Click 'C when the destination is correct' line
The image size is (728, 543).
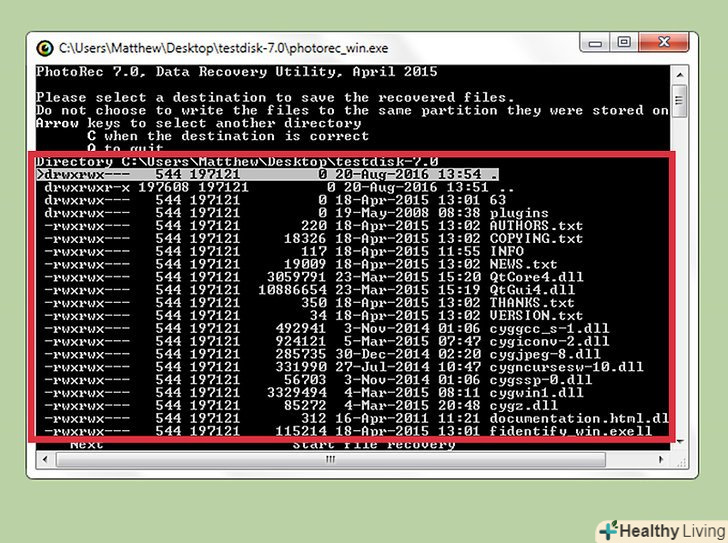click(228, 136)
